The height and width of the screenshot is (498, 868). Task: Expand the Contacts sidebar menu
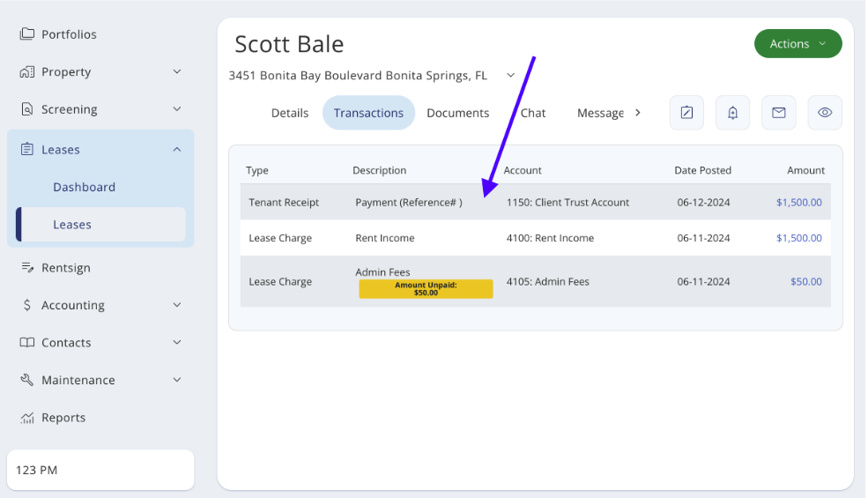[x=100, y=343]
